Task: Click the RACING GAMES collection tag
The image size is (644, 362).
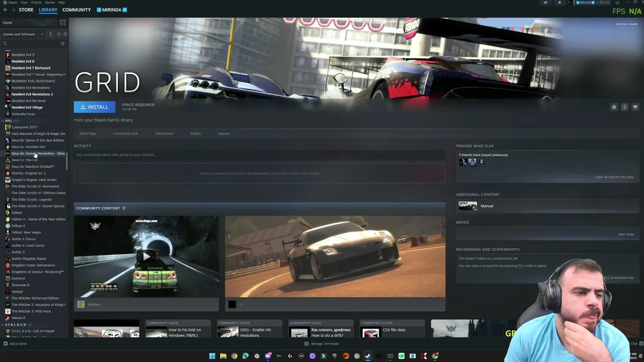Action: pos(627,24)
